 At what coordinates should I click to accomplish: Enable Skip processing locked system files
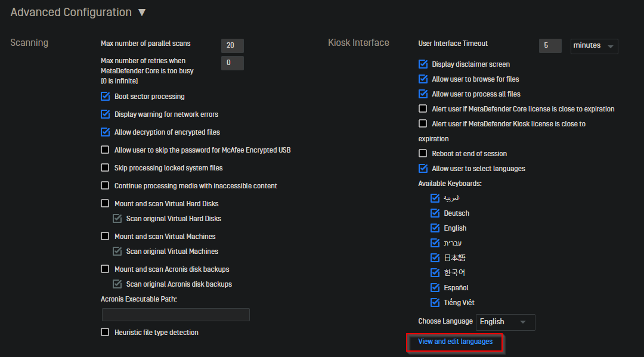click(x=105, y=168)
